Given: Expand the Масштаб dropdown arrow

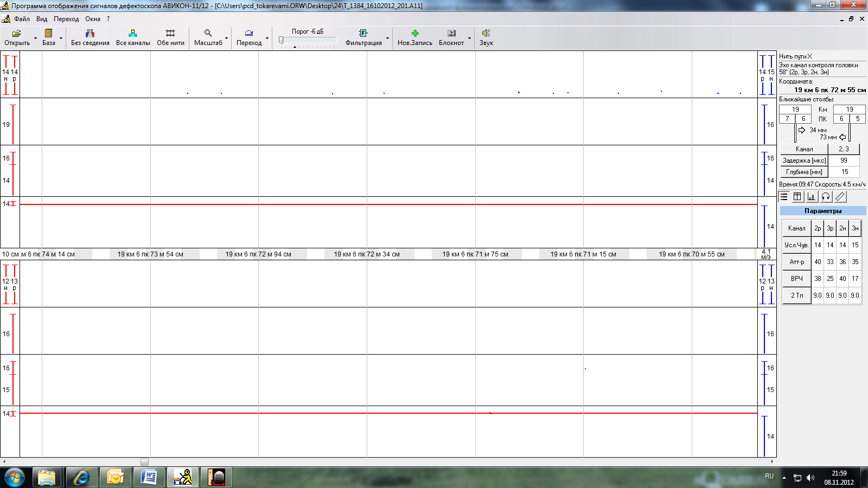Looking at the screenshot, I should (226, 38).
